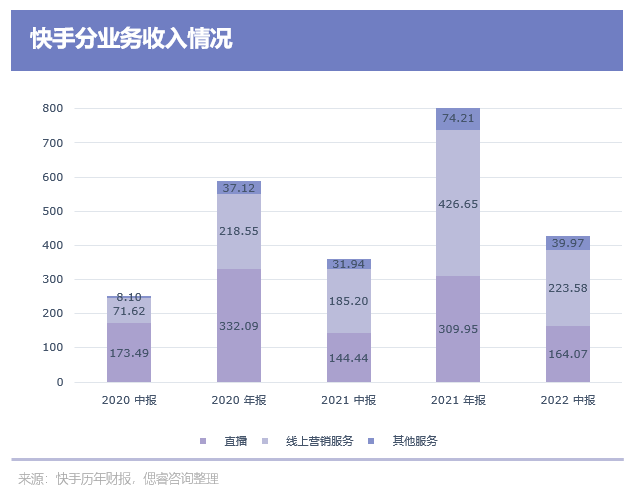The width and height of the screenshot is (641, 495).
Task: Click the 173.49 bar segment for 2020 中报
Action: tap(129, 352)
